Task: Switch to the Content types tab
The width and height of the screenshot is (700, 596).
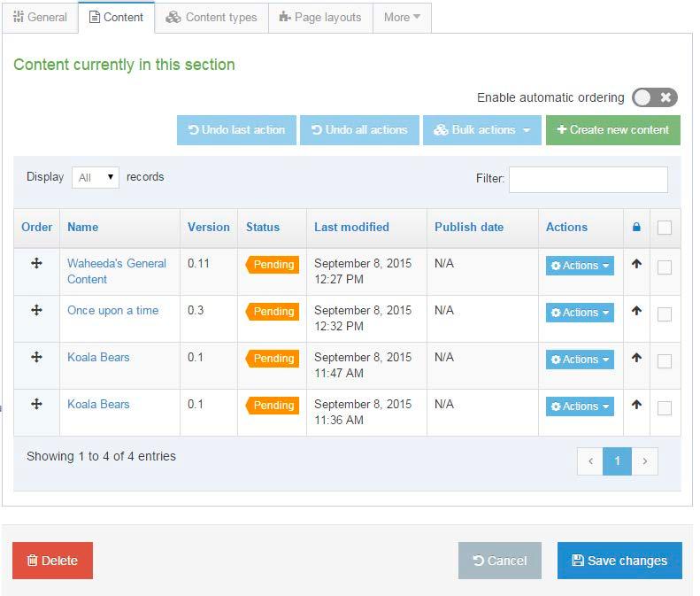Action: [x=212, y=18]
